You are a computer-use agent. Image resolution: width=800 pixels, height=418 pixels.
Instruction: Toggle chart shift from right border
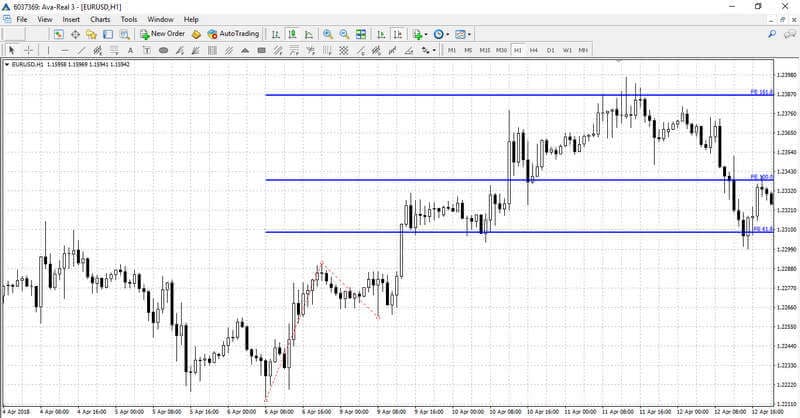397,34
